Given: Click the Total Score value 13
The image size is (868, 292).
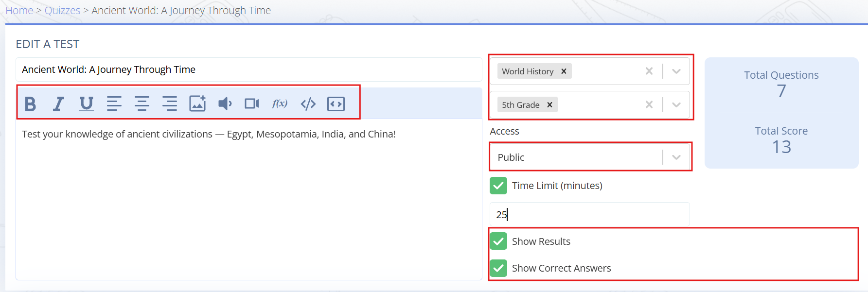Looking at the screenshot, I should point(781,147).
